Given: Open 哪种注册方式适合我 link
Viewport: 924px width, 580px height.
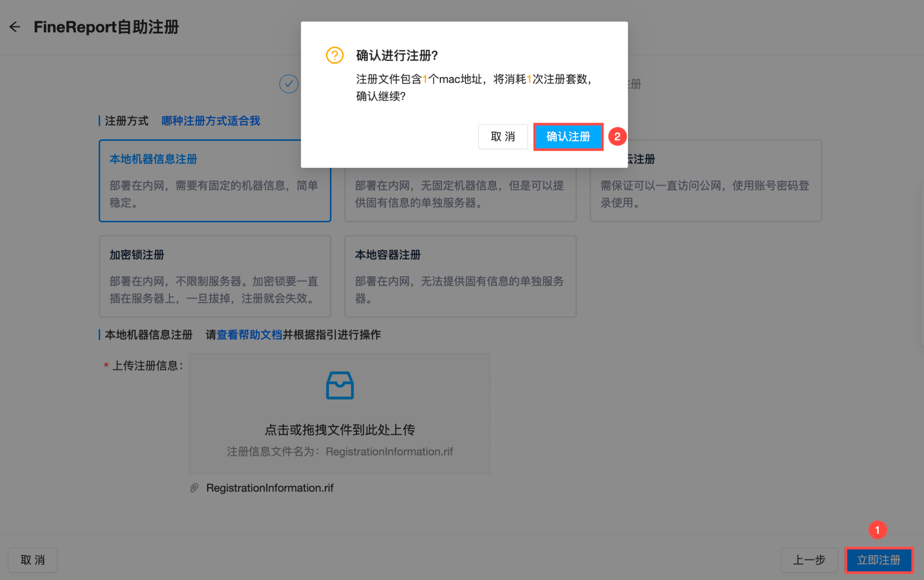Looking at the screenshot, I should click(211, 121).
